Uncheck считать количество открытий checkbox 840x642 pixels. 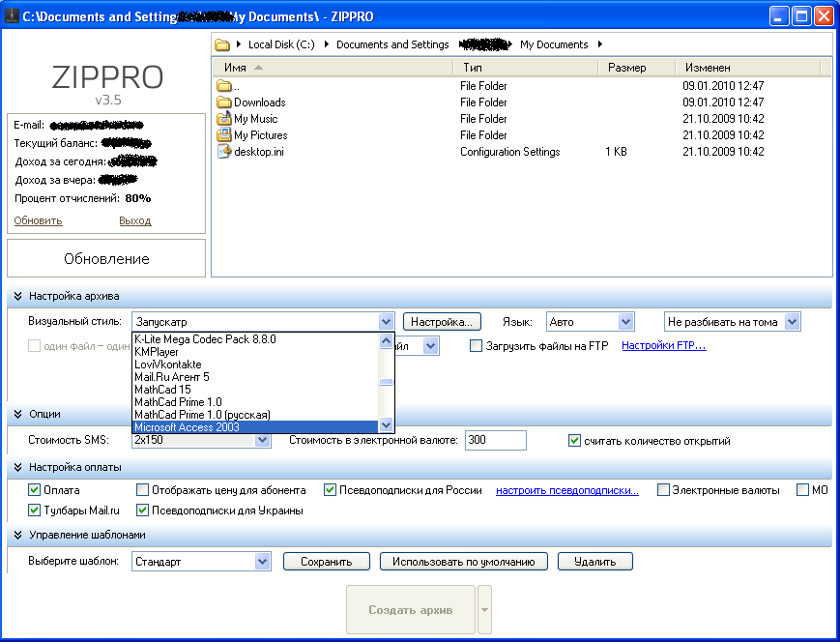575,441
